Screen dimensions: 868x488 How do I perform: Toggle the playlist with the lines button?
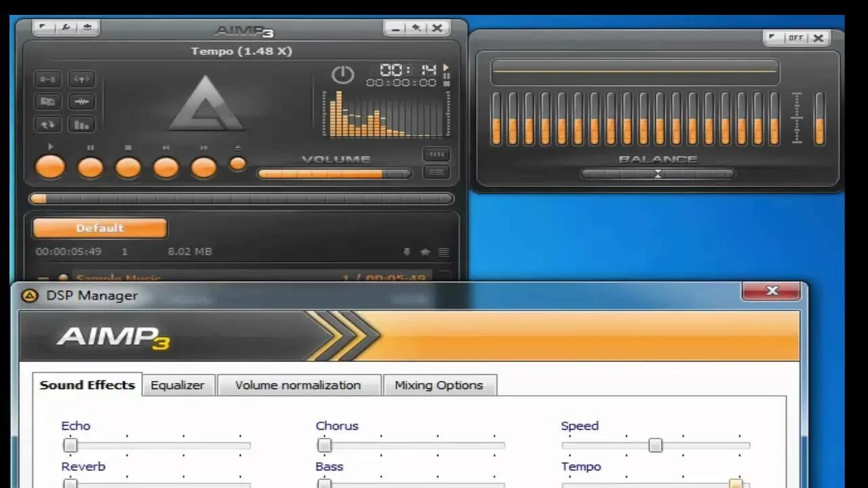[x=436, y=172]
